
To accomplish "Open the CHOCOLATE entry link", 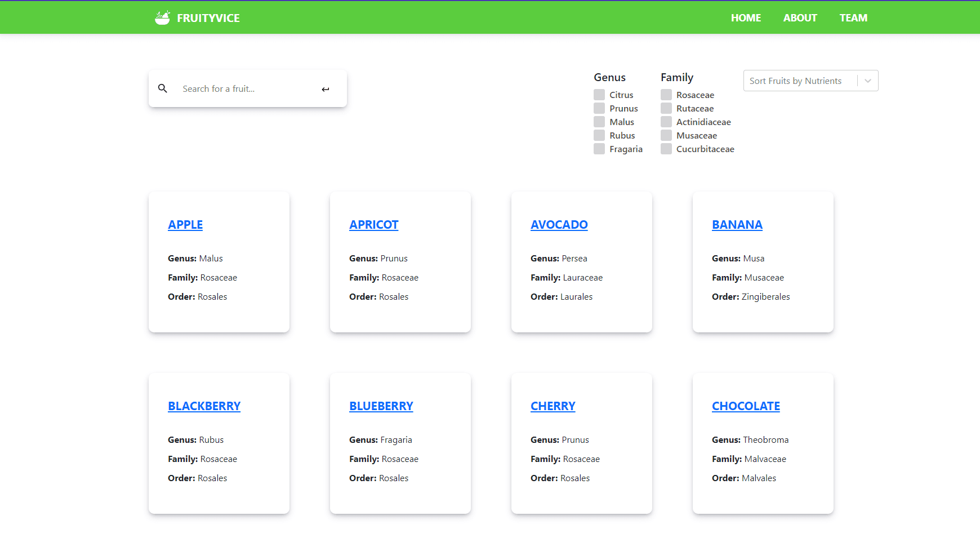I will [x=746, y=406].
